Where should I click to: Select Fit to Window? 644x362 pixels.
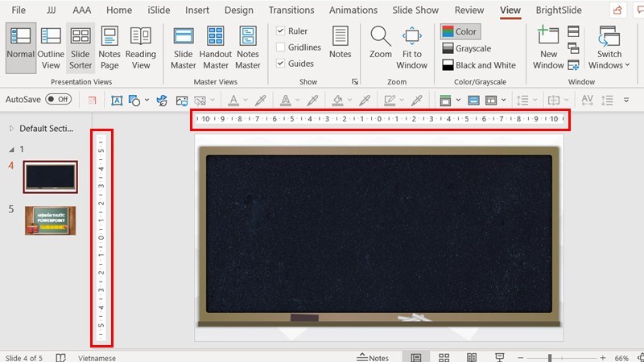(x=412, y=47)
